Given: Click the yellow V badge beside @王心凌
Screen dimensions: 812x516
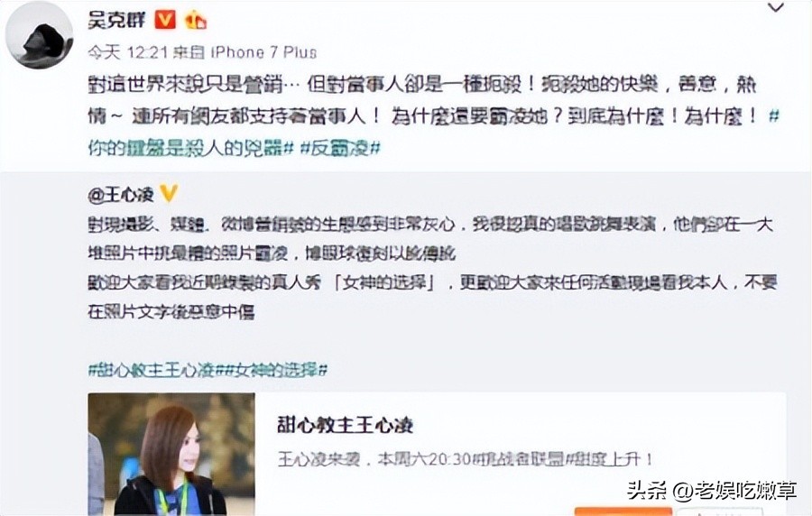Looking at the screenshot, I should 169,194.
